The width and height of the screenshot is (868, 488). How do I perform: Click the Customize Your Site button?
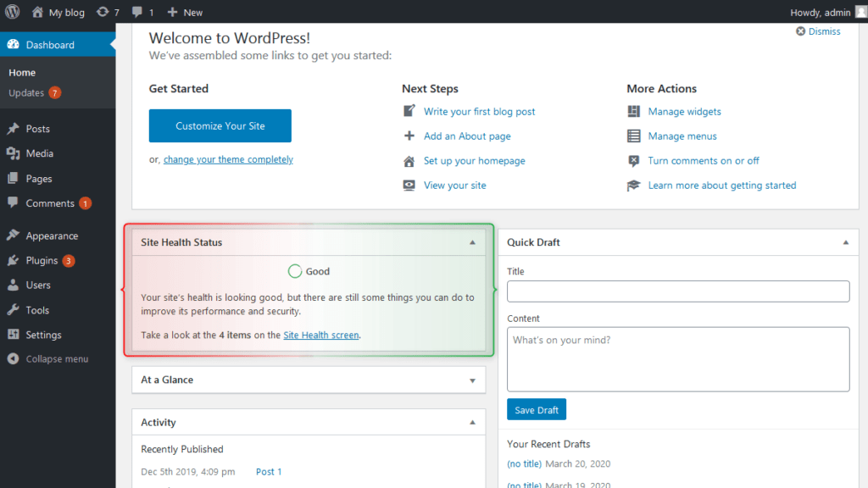[x=220, y=125]
